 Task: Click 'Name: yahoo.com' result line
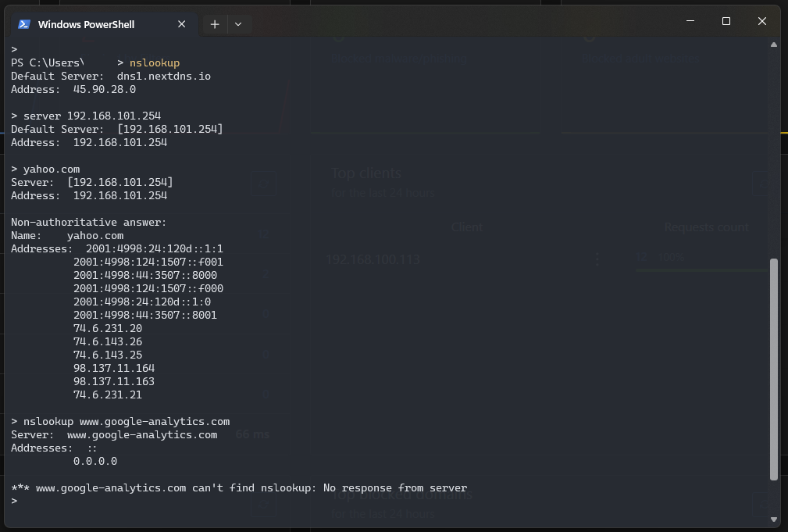click(x=67, y=235)
